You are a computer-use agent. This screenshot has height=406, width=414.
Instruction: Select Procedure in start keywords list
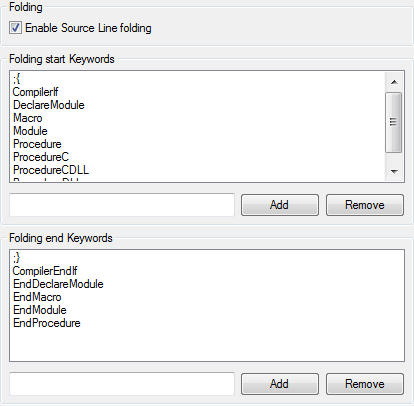(37, 144)
